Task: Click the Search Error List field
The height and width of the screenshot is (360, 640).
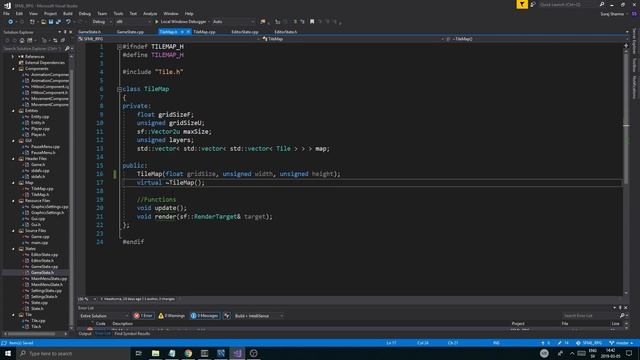Action: pos(590,316)
